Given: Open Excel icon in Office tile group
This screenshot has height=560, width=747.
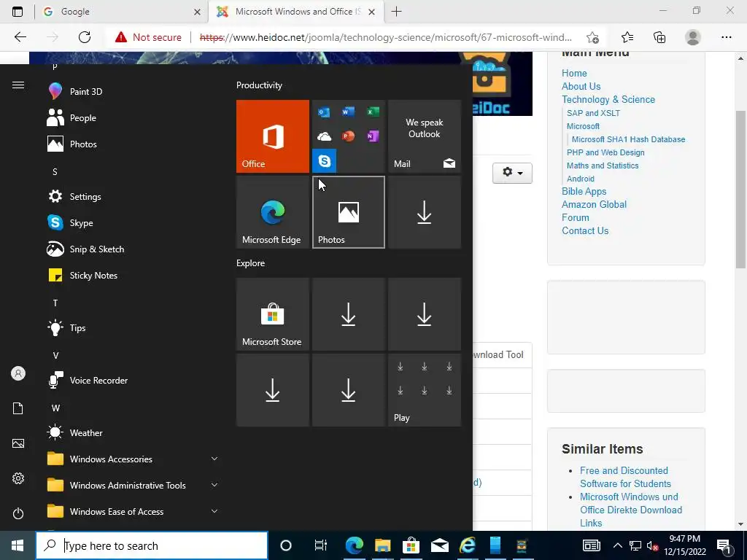Looking at the screenshot, I should click(373, 112).
